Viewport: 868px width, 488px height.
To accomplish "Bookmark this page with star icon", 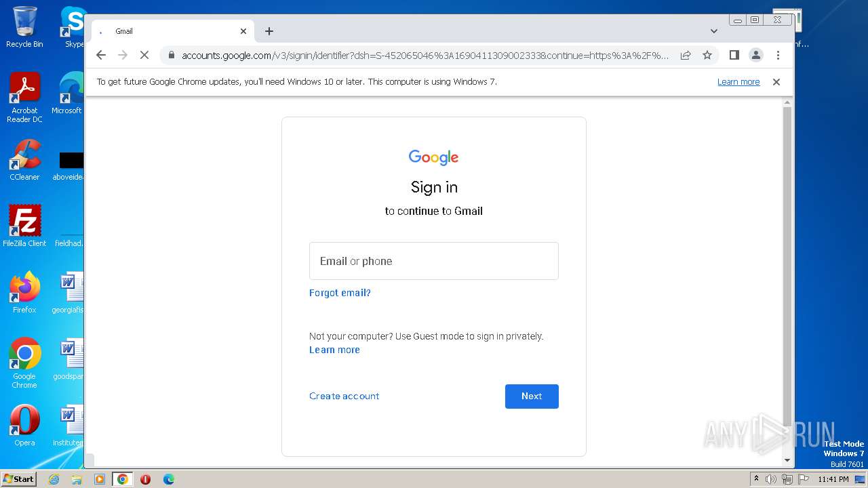I will tap(707, 55).
